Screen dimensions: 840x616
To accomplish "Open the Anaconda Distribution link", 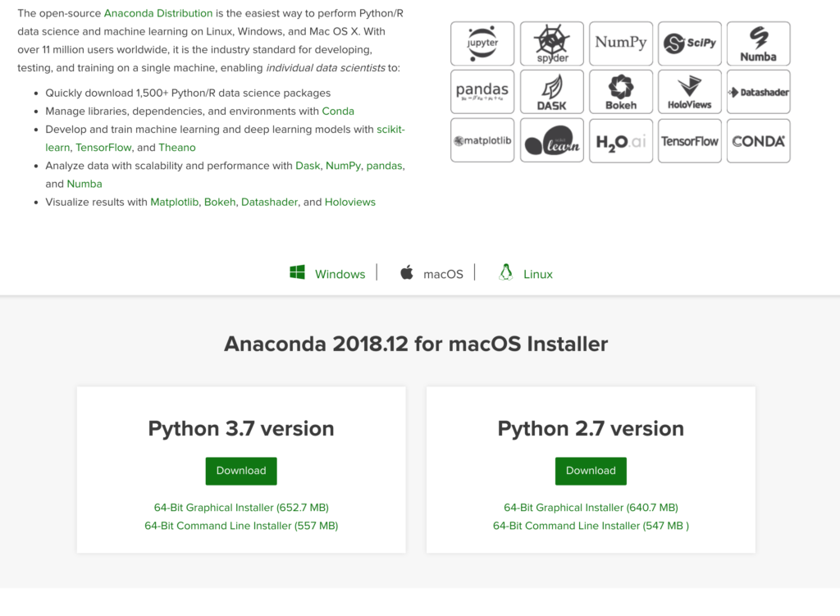I will point(158,13).
